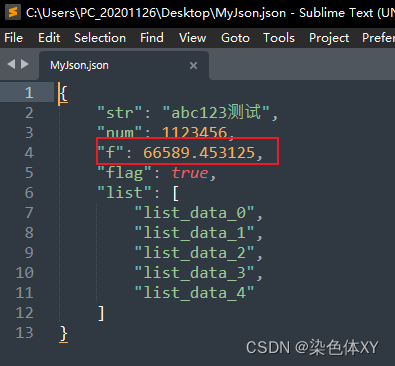Click the string "list_data_0"

pos(195,213)
